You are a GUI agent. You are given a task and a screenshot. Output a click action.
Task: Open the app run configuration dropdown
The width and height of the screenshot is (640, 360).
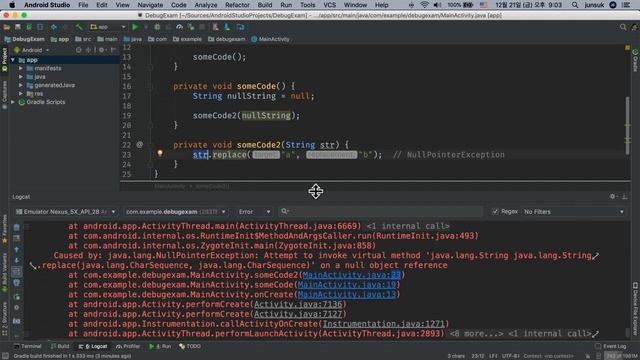108,27
